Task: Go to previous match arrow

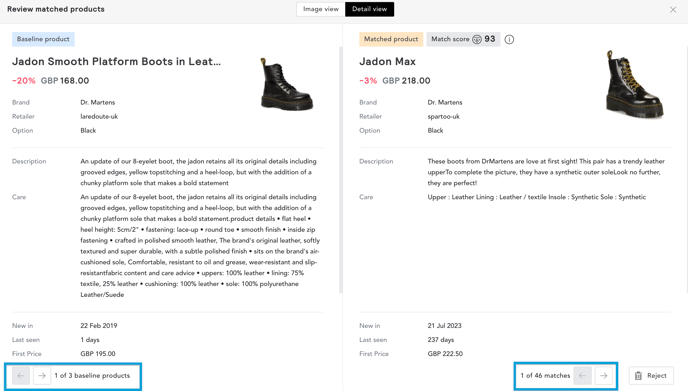Action: point(582,376)
